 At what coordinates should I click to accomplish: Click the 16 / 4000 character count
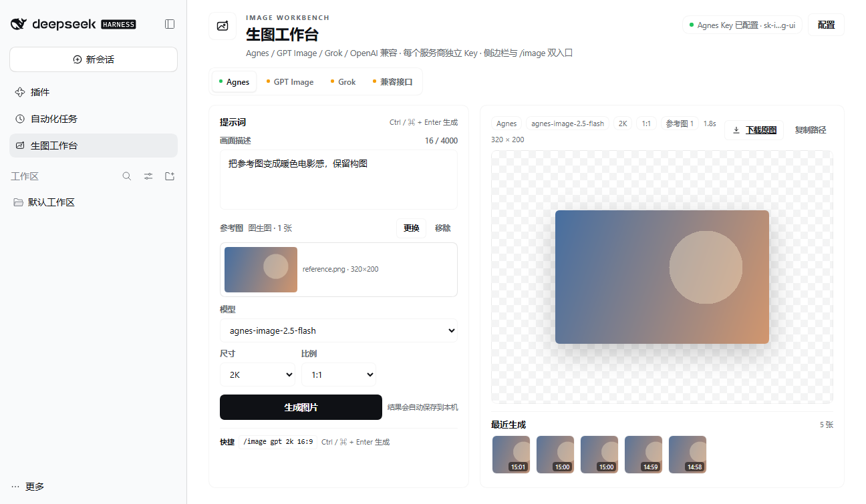442,141
